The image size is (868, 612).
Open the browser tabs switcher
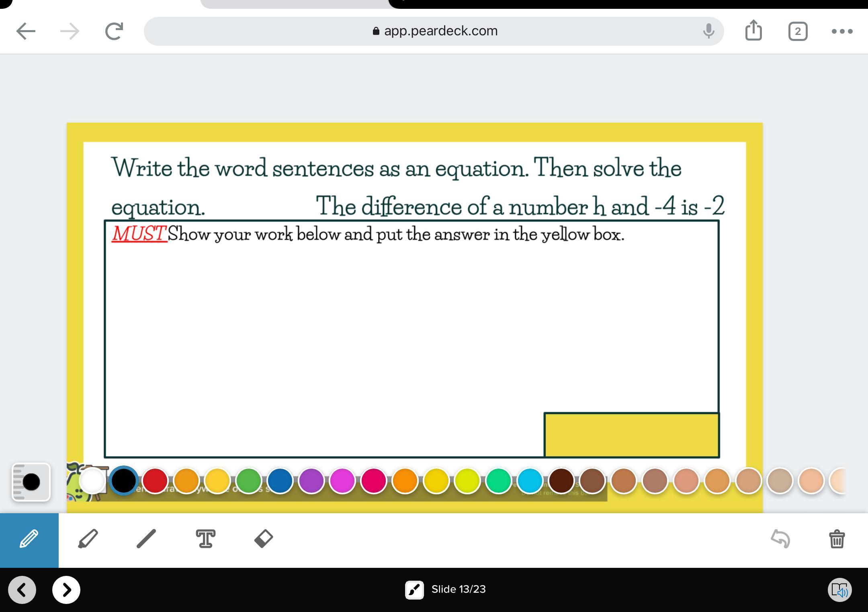[x=798, y=31]
